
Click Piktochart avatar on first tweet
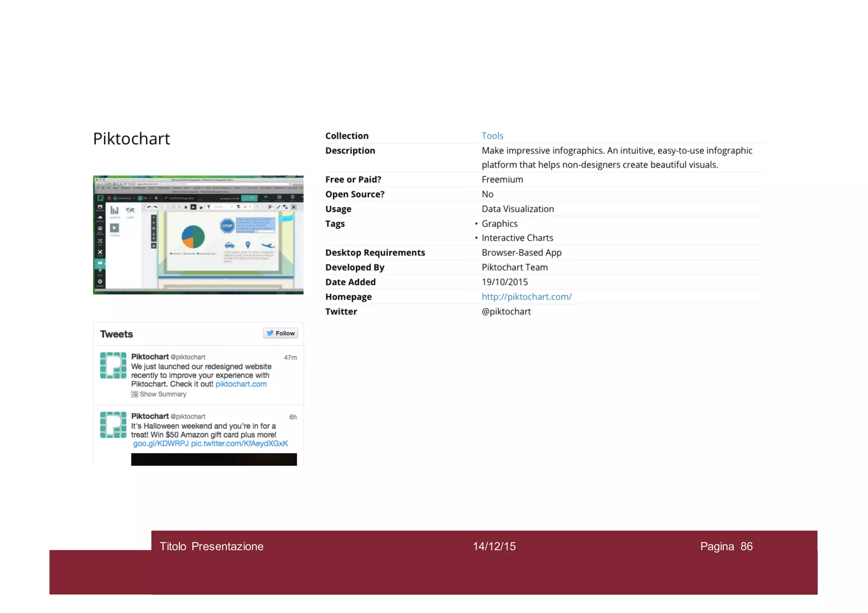(113, 365)
